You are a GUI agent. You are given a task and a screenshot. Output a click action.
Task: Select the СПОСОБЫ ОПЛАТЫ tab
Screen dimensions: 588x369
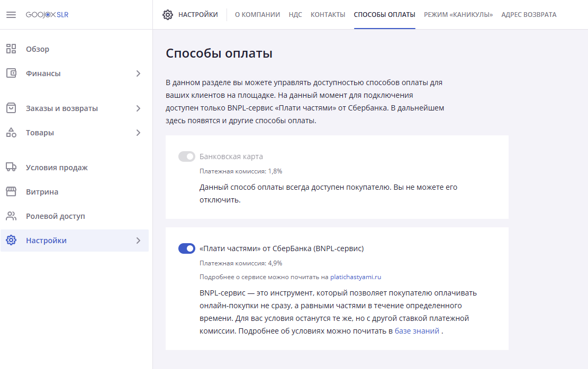pyautogui.click(x=384, y=15)
